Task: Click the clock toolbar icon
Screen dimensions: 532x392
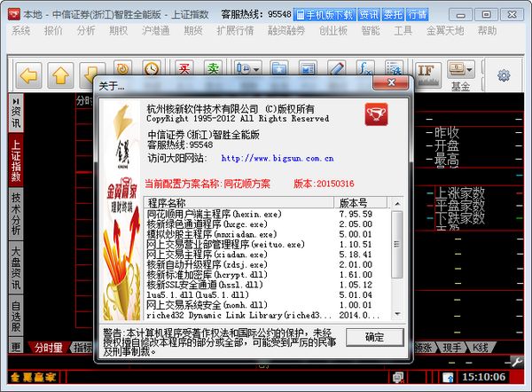Action: 152,68
